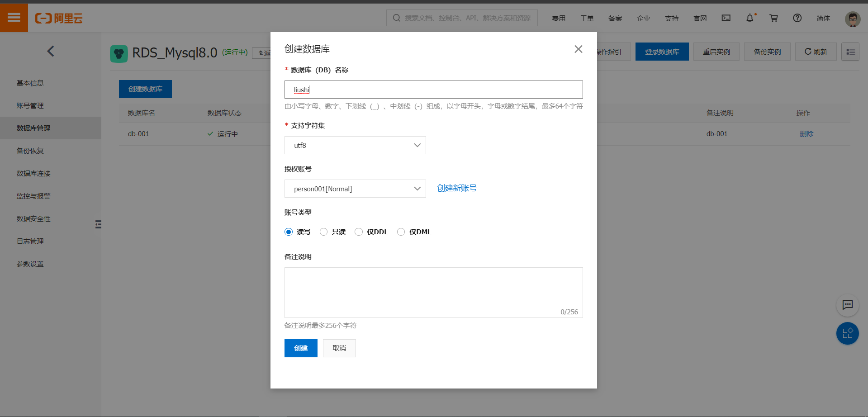Open the 支持 top menu

pos(672,18)
